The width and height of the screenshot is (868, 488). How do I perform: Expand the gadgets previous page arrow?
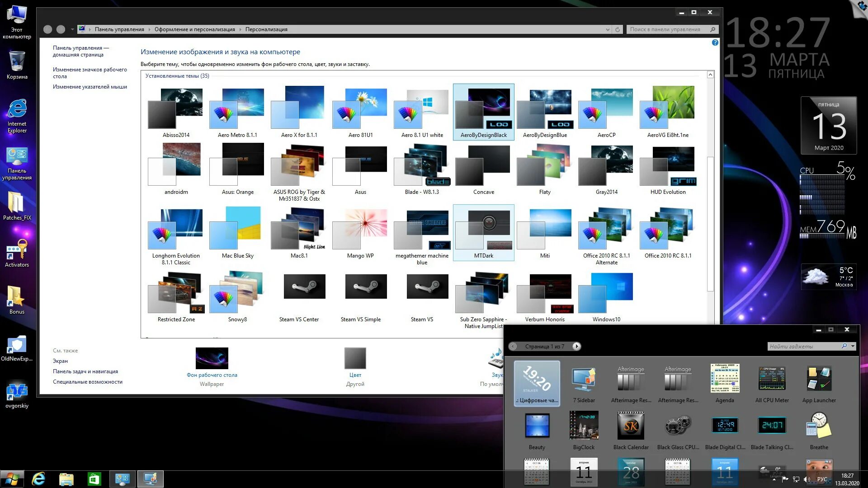coord(513,346)
